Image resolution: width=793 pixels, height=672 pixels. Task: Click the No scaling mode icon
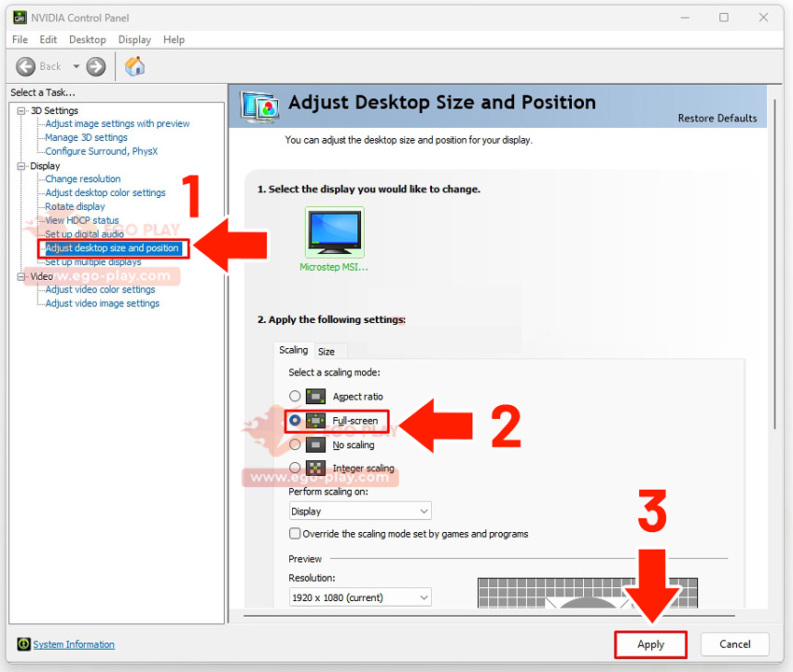pyautogui.click(x=315, y=445)
